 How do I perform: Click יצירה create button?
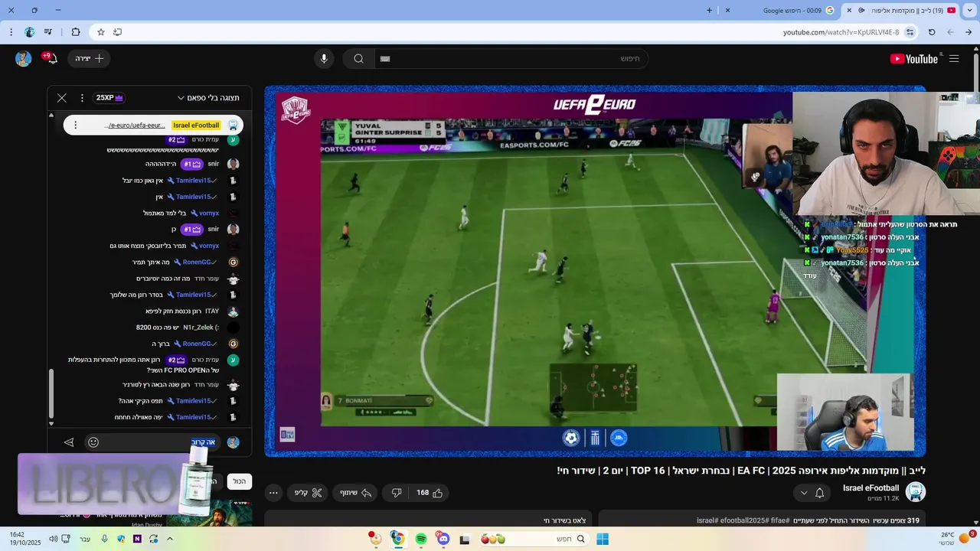click(x=90, y=59)
